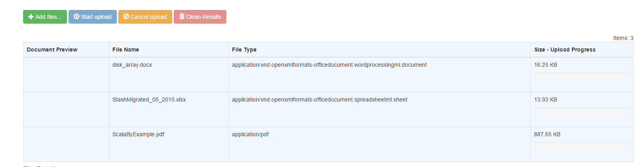
Task: Click the Size - Upload Progress header
Action: pyautogui.click(x=565, y=50)
